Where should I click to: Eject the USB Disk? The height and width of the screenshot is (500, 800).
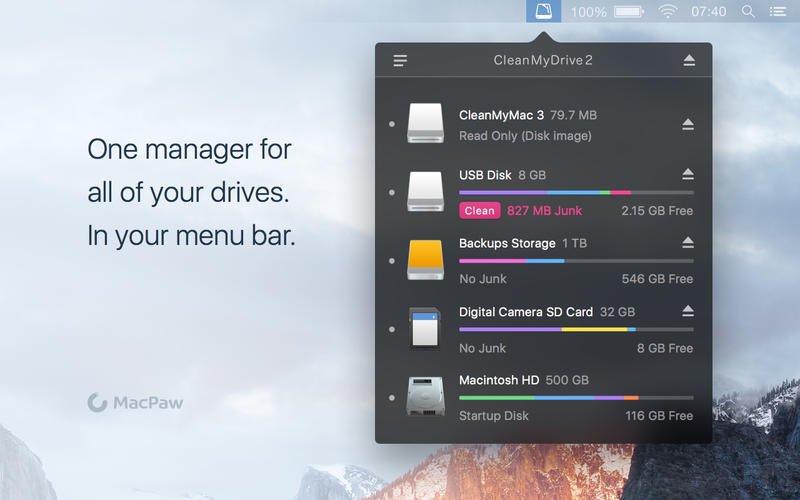[688, 175]
